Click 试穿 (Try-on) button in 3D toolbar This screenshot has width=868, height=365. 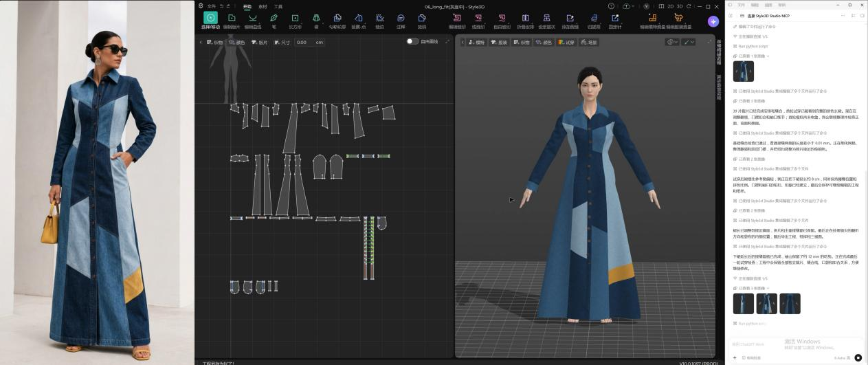pyautogui.click(x=567, y=42)
